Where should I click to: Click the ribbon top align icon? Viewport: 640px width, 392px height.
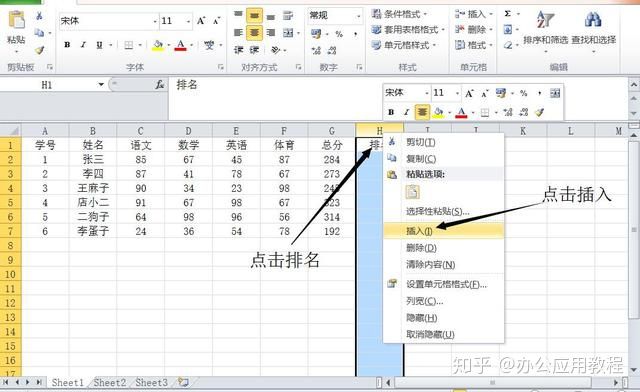[238, 16]
